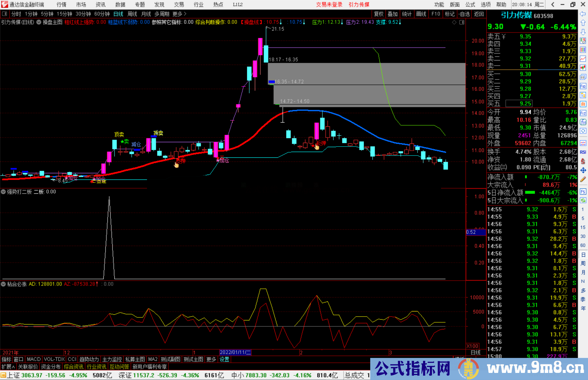Click the 设置 link in indicator bar
588x380 pixels.
coord(224,359)
